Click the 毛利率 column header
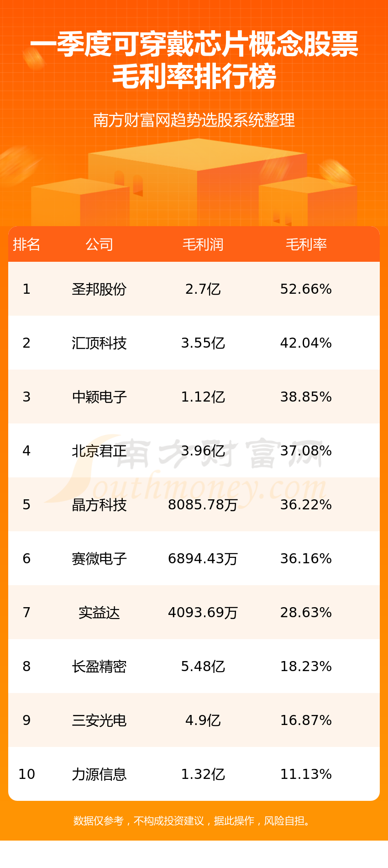The width and height of the screenshot is (388, 868). (306, 244)
